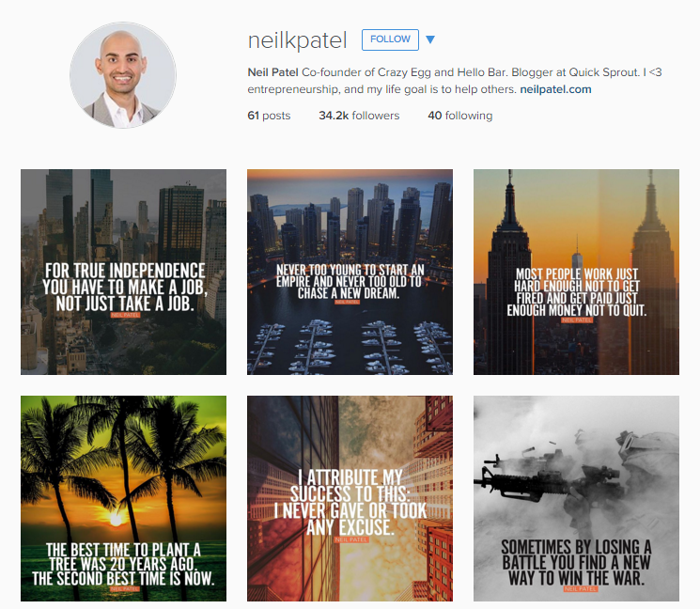The height and width of the screenshot is (609, 700).
Task: Click the Neil Patel tag on Empire State post
Action: [x=577, y=320]
